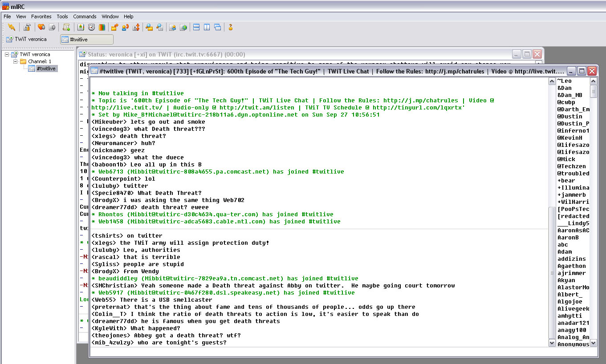Click the #twitlive switchbar button

click(x=87, y=40)
